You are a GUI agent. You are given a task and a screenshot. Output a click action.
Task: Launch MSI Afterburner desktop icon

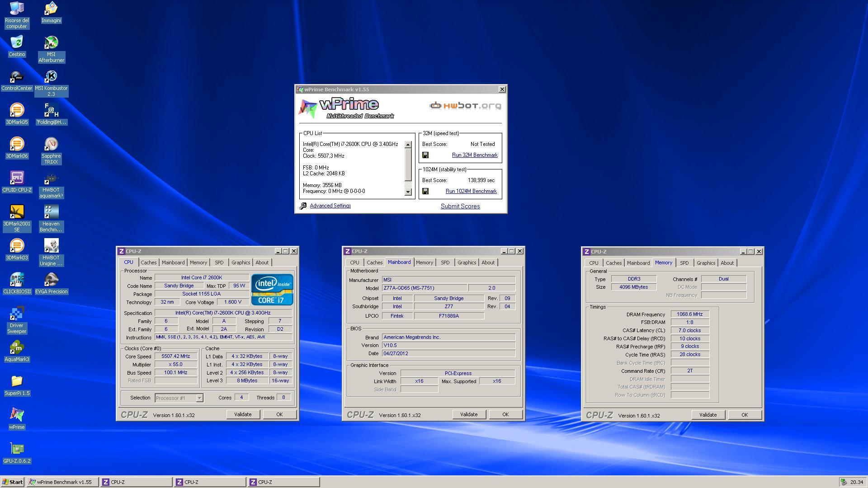pos(51,49)
